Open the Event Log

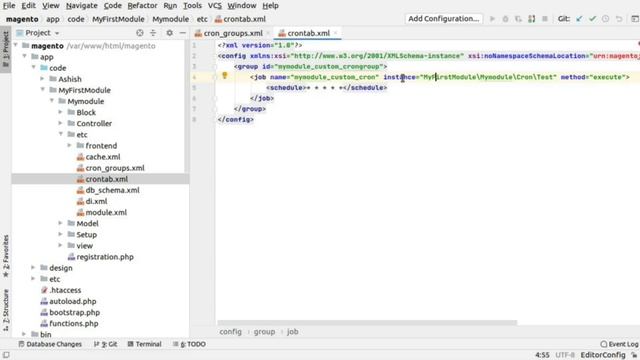tap(619, 344)
